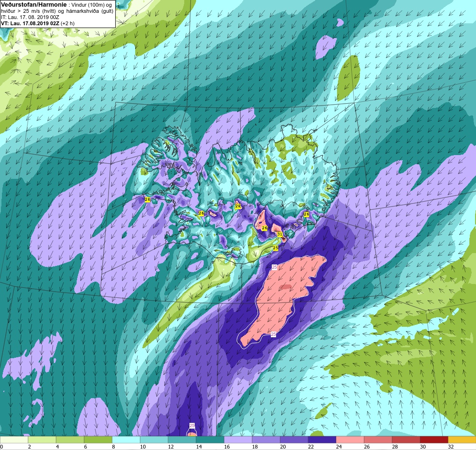Pick the dark indigo 22–24 m/s legend swatch
476x450 pixels.
[x=322, y=440]
